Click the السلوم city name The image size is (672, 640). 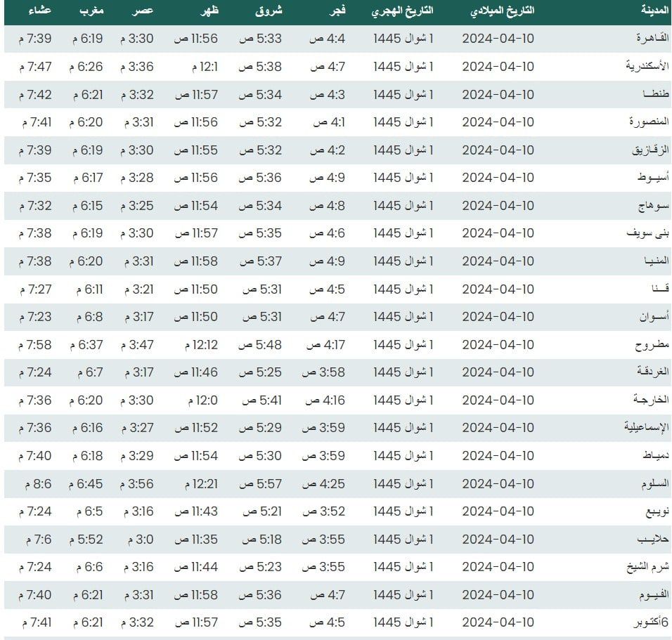651,483
